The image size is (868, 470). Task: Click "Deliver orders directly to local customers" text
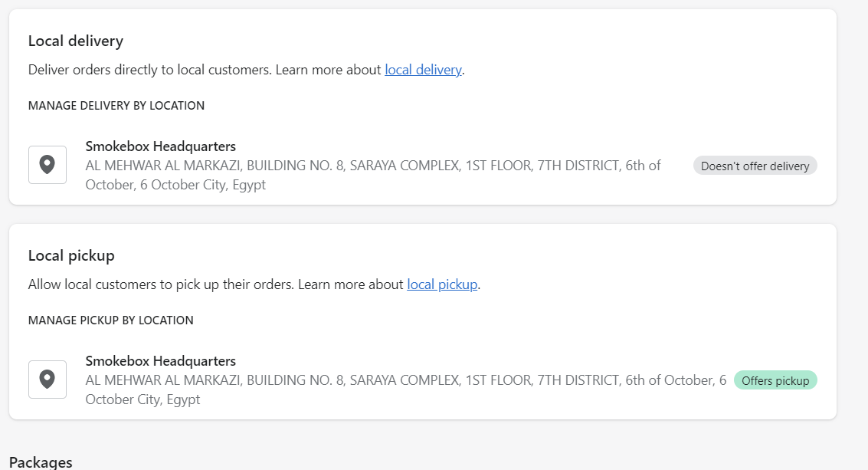149,70
